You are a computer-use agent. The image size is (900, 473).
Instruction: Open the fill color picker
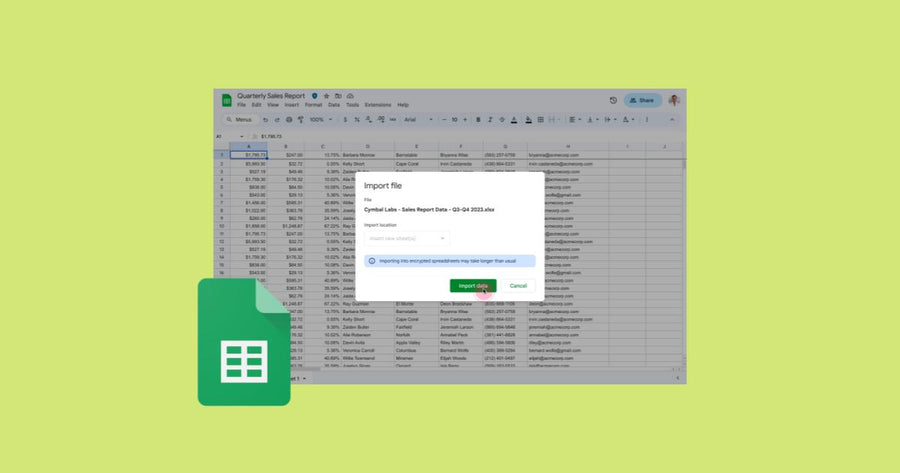529,120
